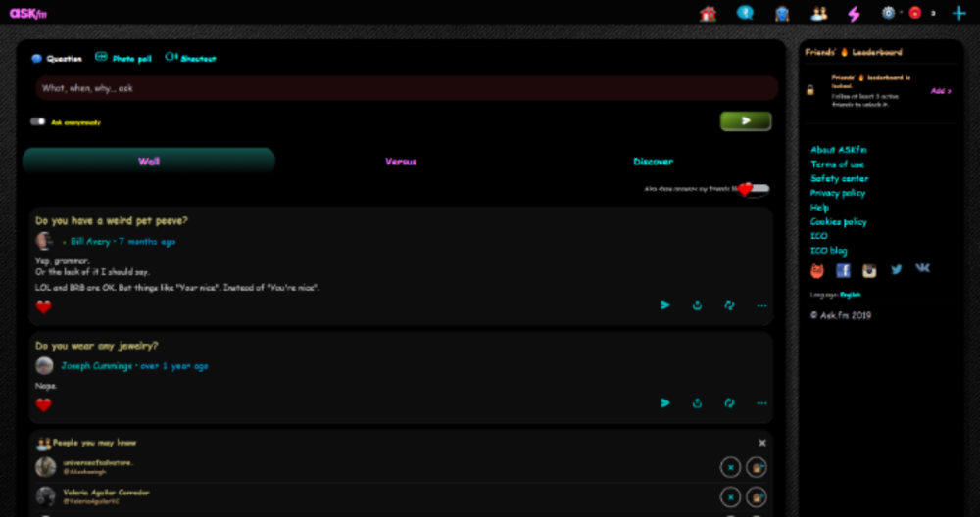Switch to the Versus tab
The height and width of the screenshot is (517, 980).
point(401,162)
